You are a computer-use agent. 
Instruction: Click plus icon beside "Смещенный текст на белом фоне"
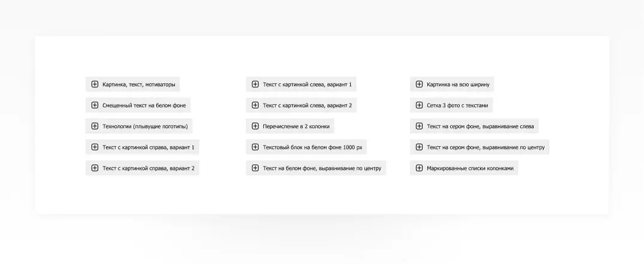95,105
